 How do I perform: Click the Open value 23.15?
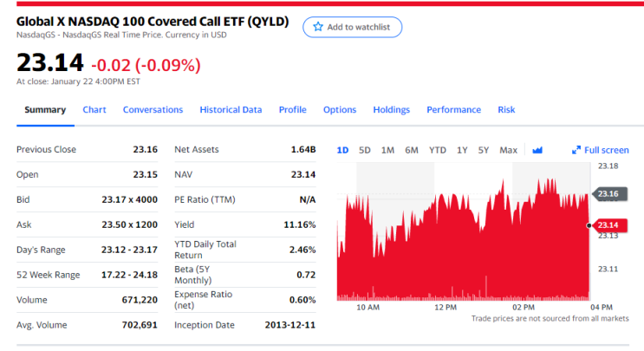pyautogui.click(x=146, y=174)
